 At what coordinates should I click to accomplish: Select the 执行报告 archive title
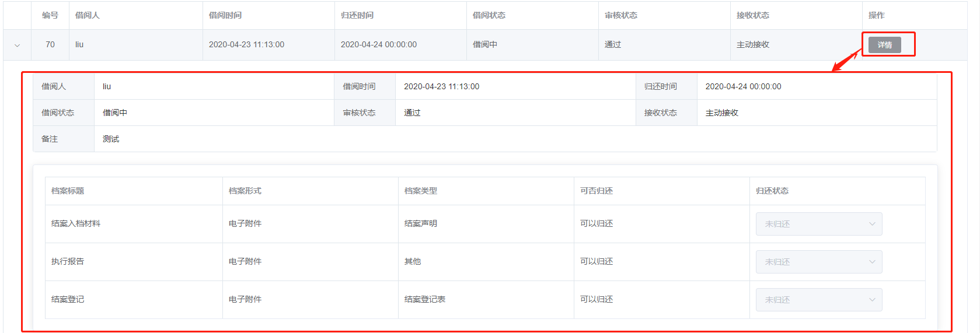coord(68,261)
